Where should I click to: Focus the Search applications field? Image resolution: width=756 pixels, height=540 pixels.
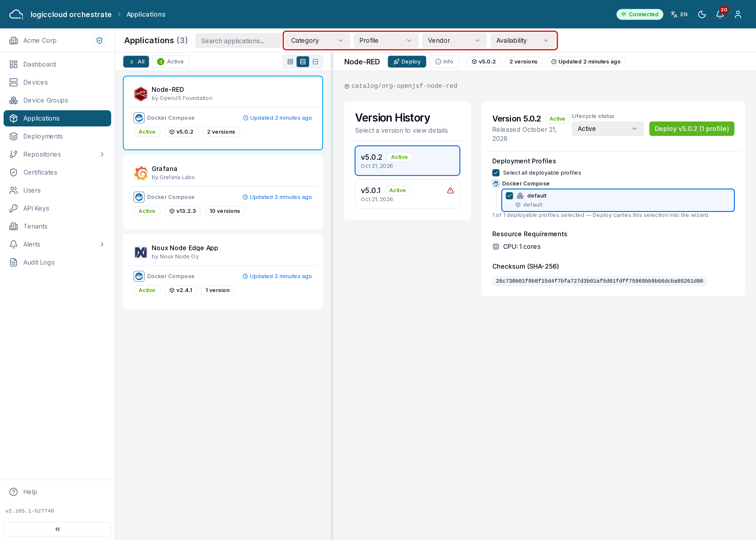pyautogui.click(x=238, y=40)
